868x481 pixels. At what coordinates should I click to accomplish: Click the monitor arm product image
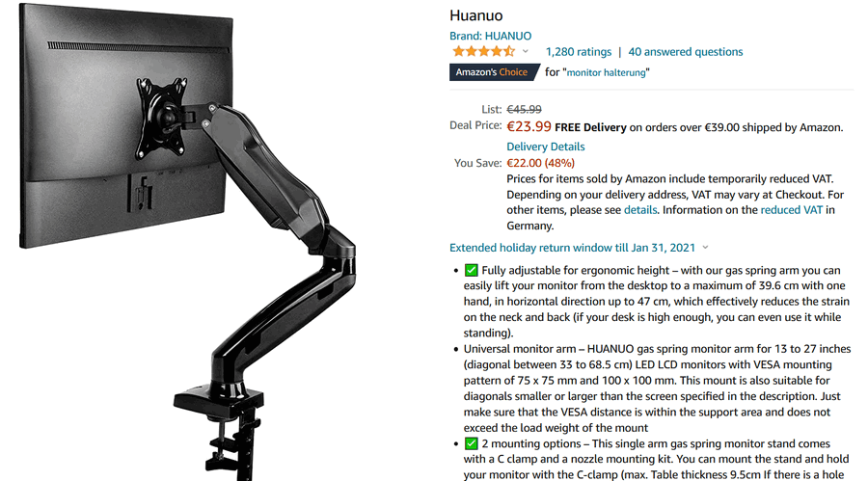coord(188,241)
